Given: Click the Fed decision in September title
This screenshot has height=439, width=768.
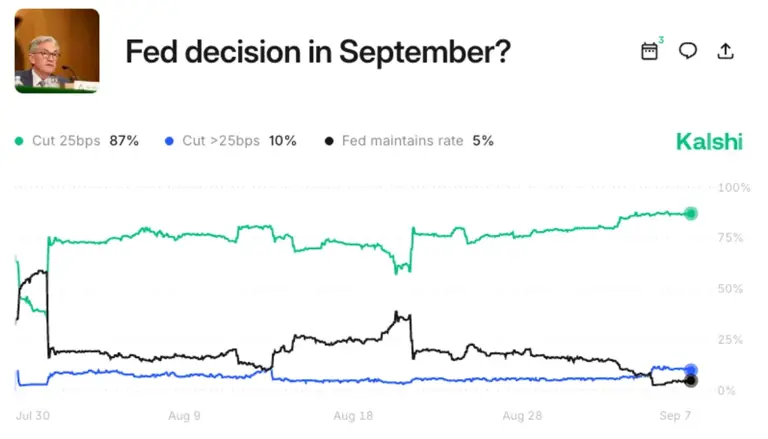Looking at the screenshot, I should (x=318, y=52).
